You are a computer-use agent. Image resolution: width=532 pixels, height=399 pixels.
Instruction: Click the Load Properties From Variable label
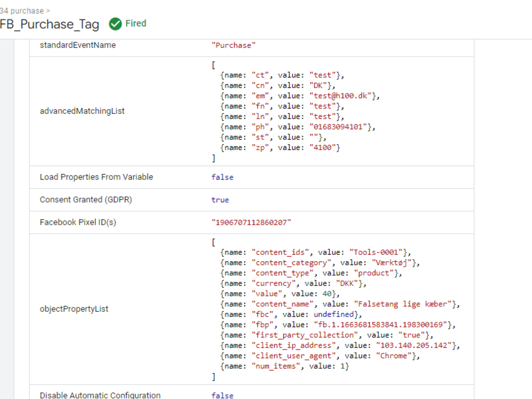96,177
